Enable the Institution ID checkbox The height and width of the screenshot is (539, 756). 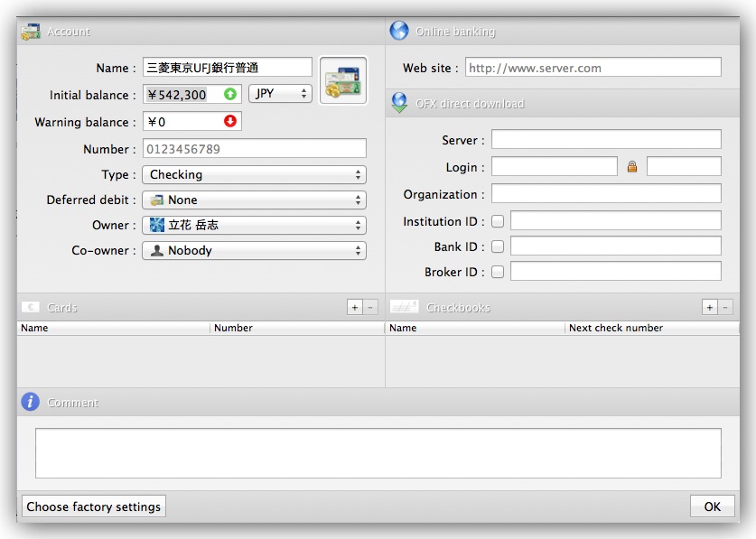tap(498, 221)
